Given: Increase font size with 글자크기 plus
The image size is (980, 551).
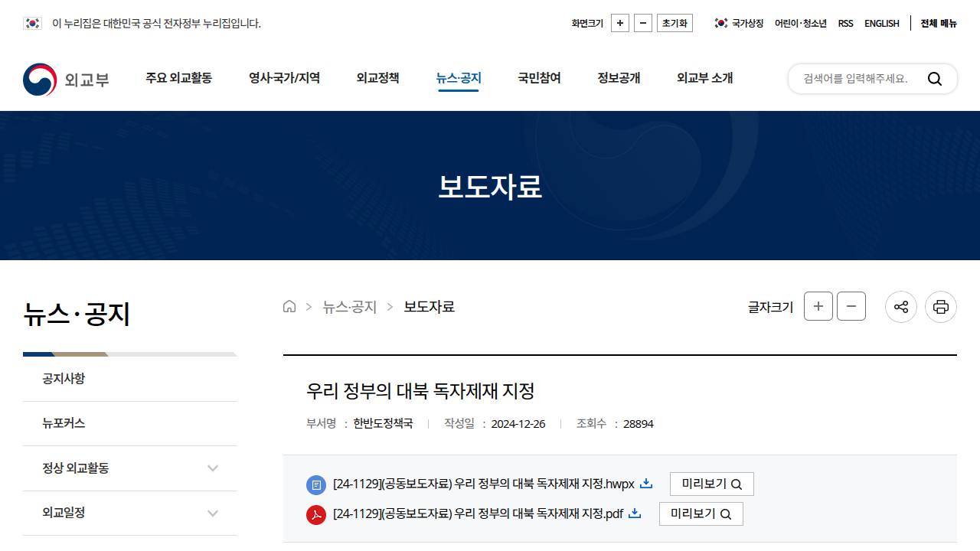Looking at the screenshot, I should (818, 306).
